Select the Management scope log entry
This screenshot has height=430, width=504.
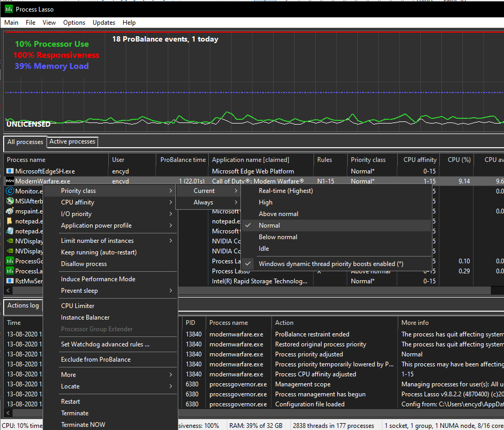[303, 384]
